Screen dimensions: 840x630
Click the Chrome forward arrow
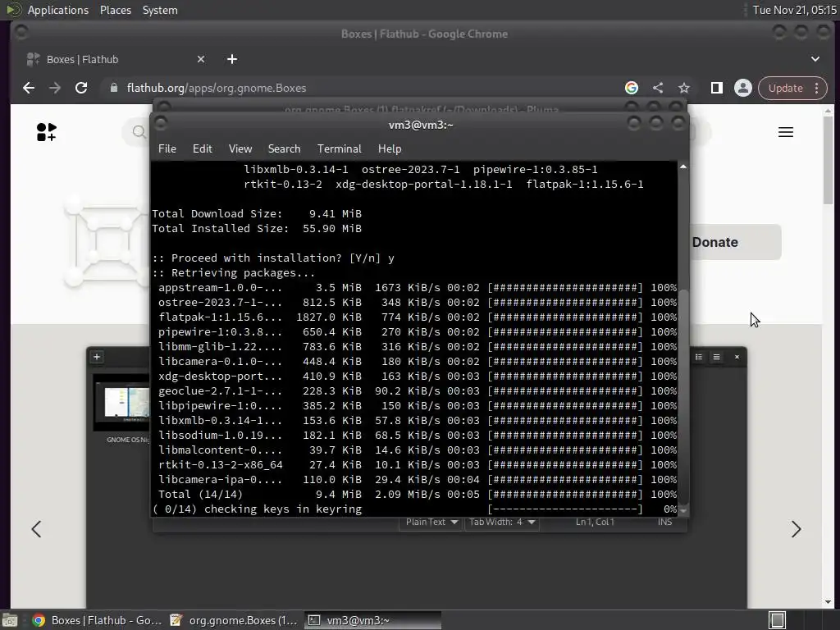55,88
